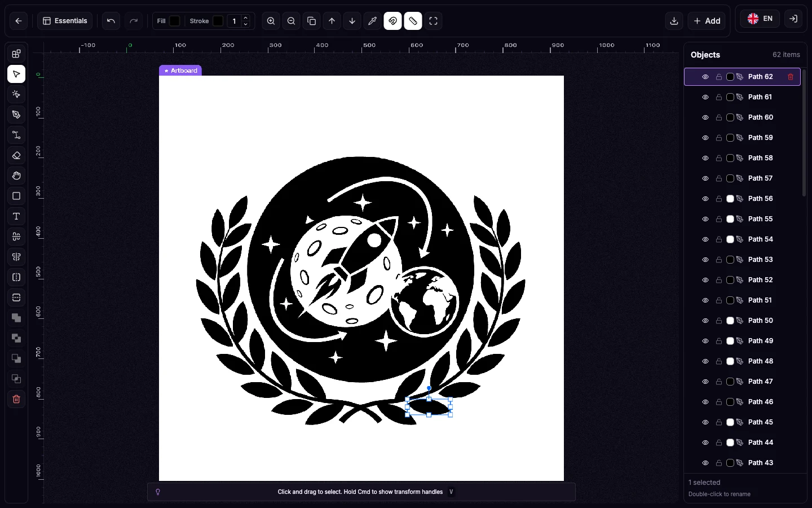Click Path 53 pen tag icon
Image resolution: width=812 pixels, height=508 pixels.
pos(740,260)
